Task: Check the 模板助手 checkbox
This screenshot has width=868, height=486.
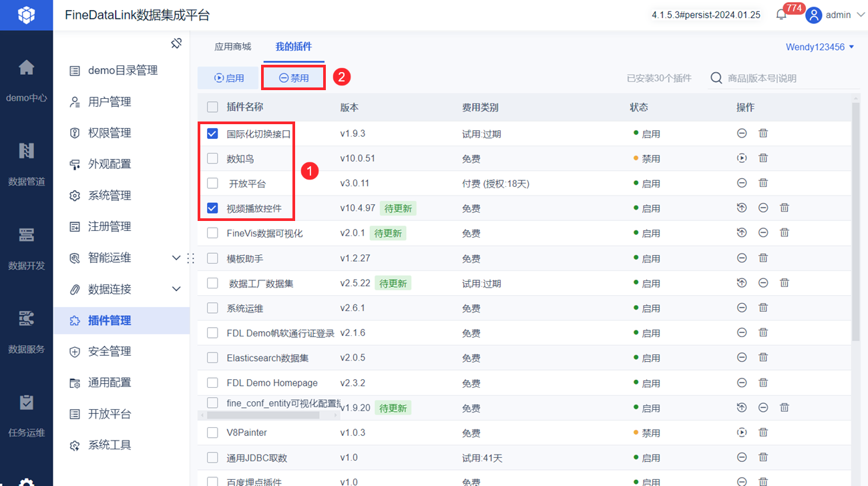Action: click(x=212, y=258)
